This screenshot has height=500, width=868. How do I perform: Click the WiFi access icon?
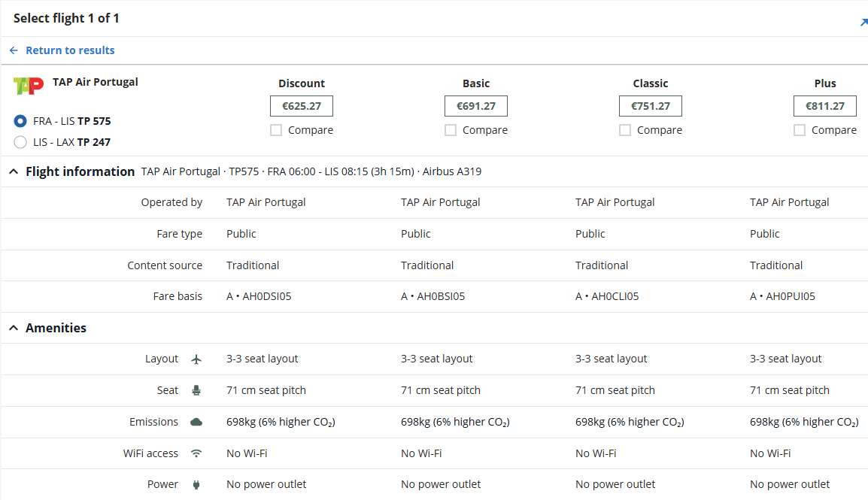(x=196, y=453)
